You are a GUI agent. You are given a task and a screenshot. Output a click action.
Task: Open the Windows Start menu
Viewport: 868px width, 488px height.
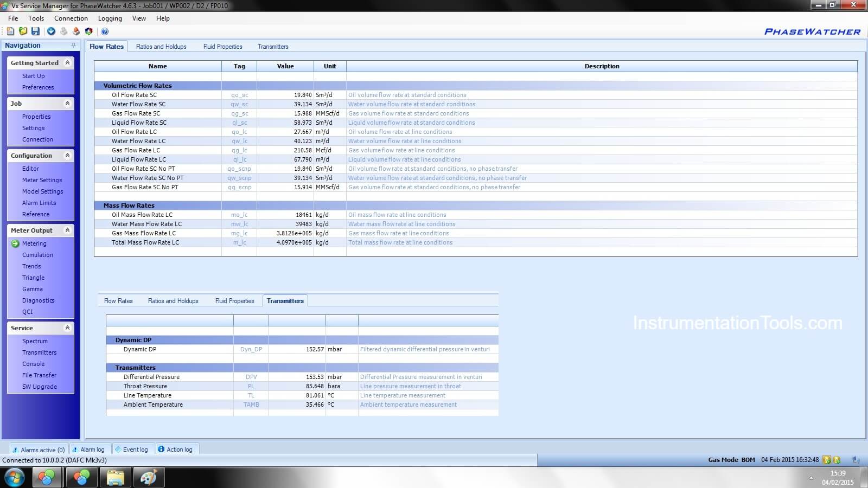click(15, 478)
